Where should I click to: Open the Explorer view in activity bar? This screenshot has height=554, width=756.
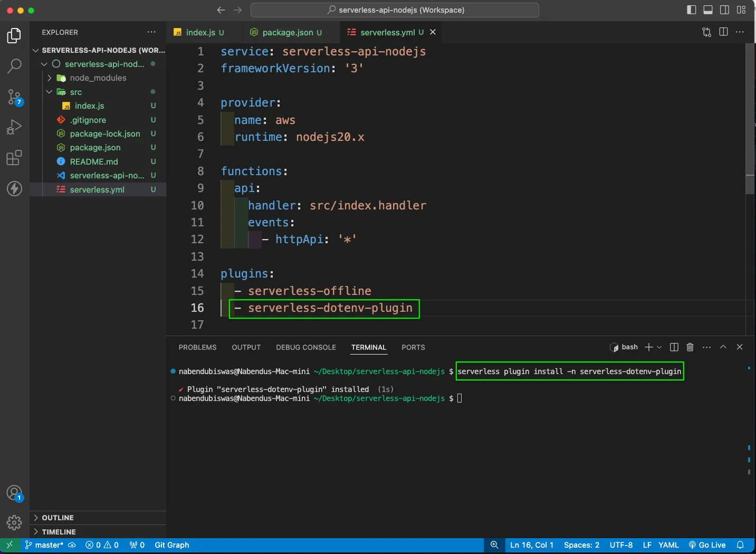(14, 35)
